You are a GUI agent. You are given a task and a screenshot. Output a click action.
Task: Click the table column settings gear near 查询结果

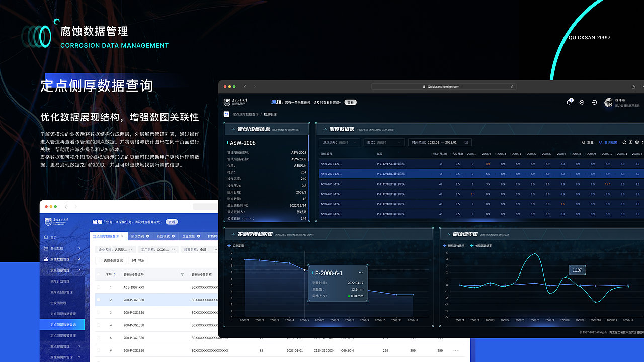[x=637, y=142]
